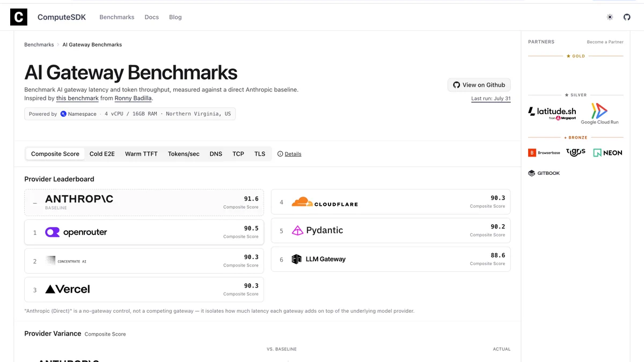Open the latitude.sh partner logo
Viewport: 644px width, 362px height.
coord(552,113)
